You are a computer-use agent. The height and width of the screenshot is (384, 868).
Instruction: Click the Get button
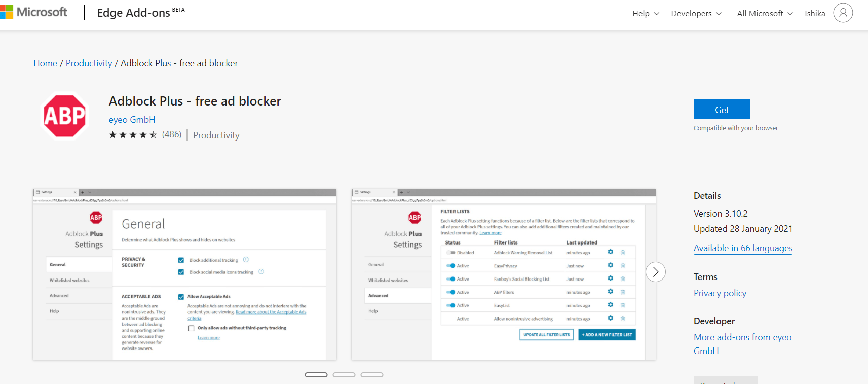click(x=722, y=110)
